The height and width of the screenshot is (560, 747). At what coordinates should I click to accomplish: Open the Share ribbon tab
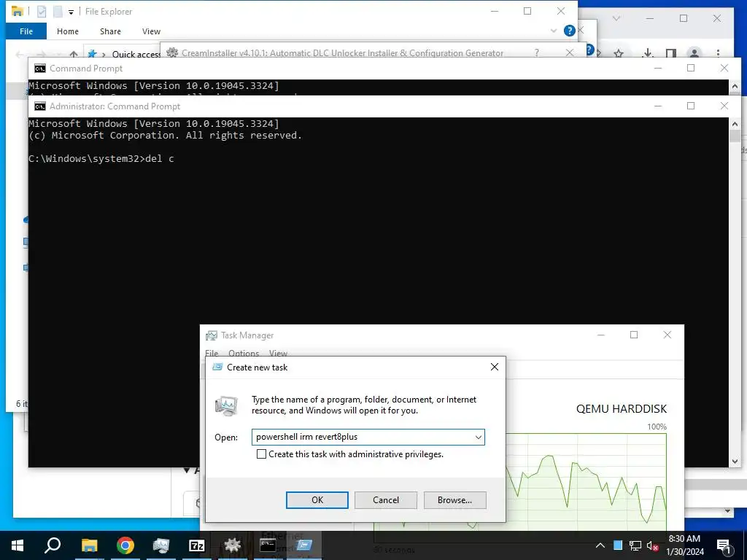point(110,31)
